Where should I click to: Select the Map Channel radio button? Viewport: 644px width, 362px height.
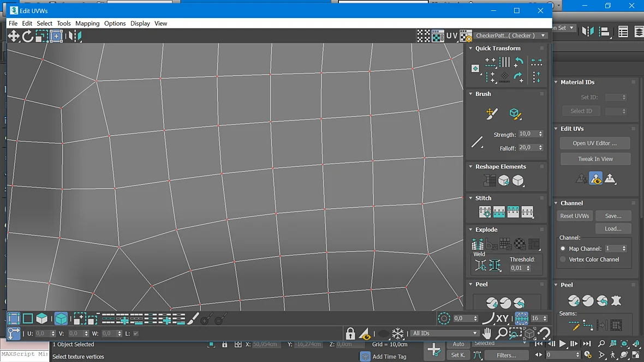(x=563, y=248)
